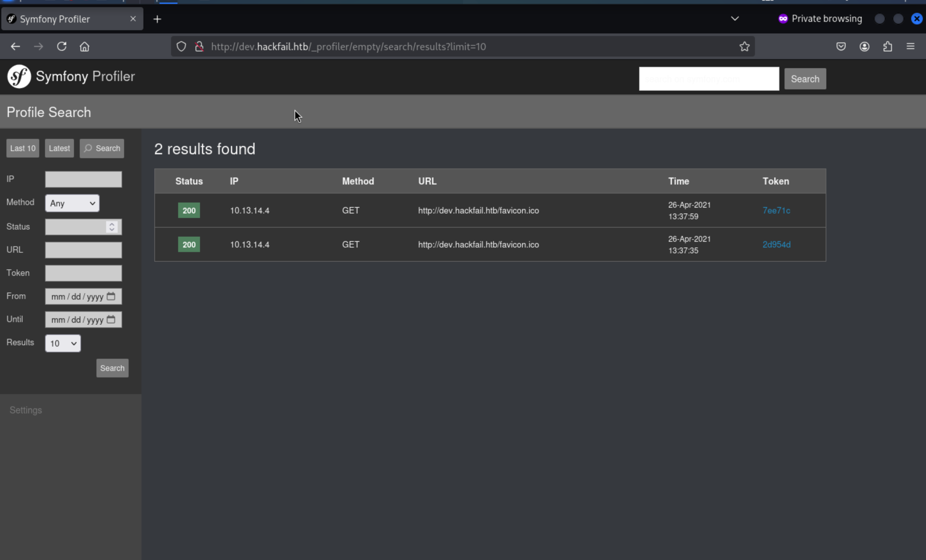The image size is (926, 560).
Task: Click 200 status badge for 13:37:35 row
Action: [189, 244]
